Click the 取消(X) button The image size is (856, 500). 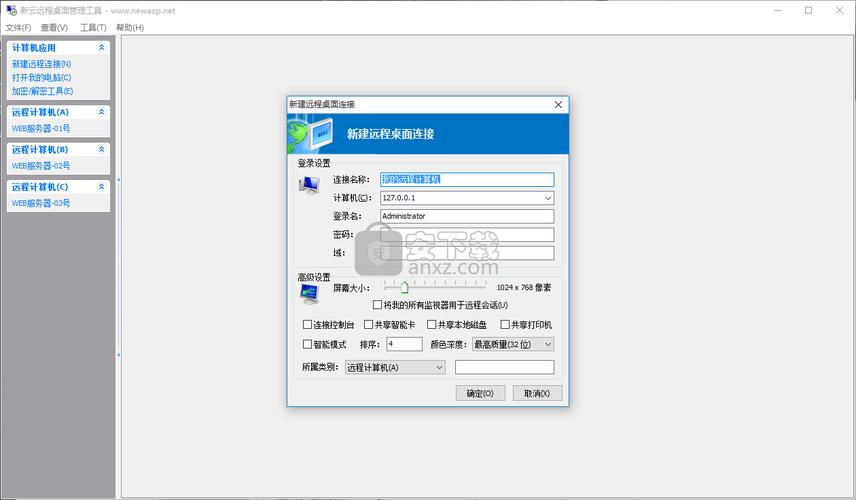point(537,393)
